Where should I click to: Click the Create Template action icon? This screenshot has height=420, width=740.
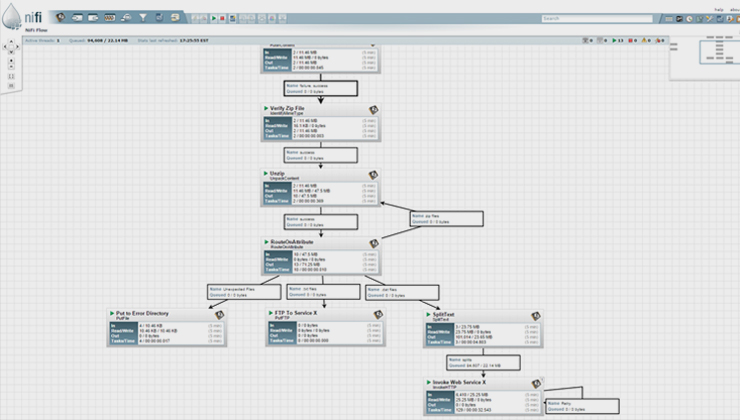pyautogui.click(x=232, y=18)
